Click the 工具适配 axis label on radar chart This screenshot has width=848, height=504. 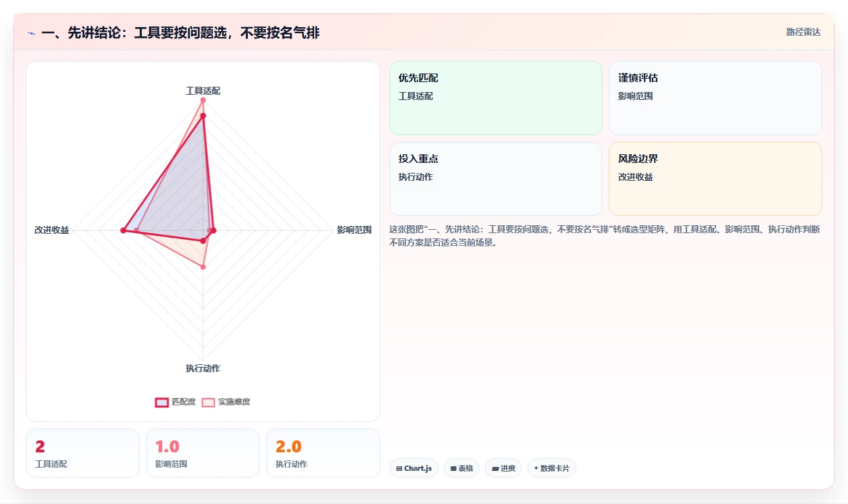coord(203,91)
